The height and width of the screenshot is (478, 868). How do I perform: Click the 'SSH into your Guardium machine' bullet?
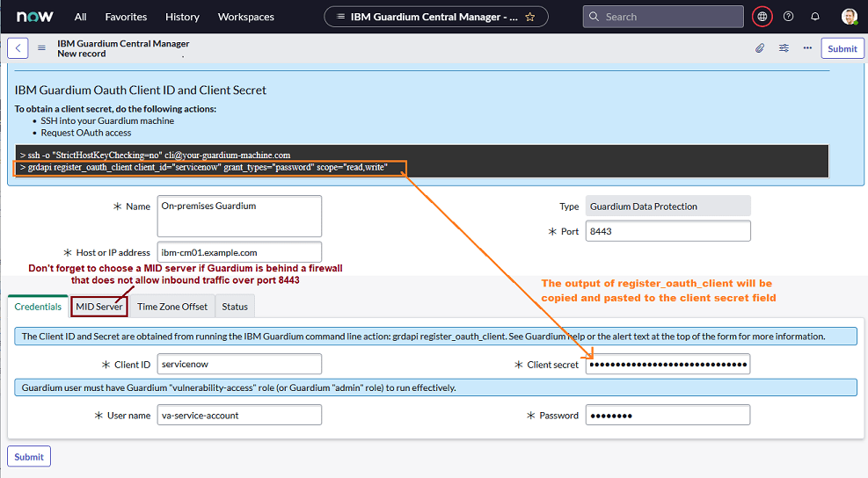tap(107, 120)
